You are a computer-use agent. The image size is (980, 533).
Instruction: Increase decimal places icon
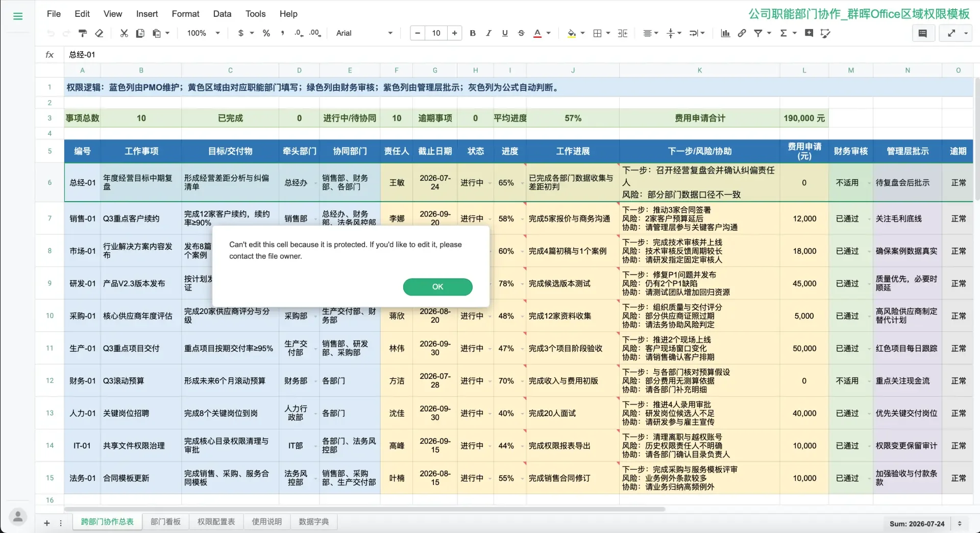pyautogui.click(x=315, y=33)
